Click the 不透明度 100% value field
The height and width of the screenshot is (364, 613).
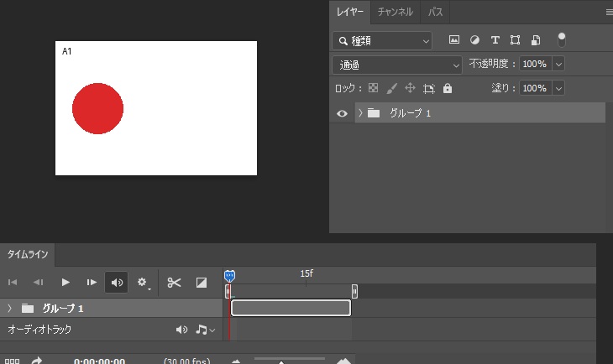pos(535,64)
